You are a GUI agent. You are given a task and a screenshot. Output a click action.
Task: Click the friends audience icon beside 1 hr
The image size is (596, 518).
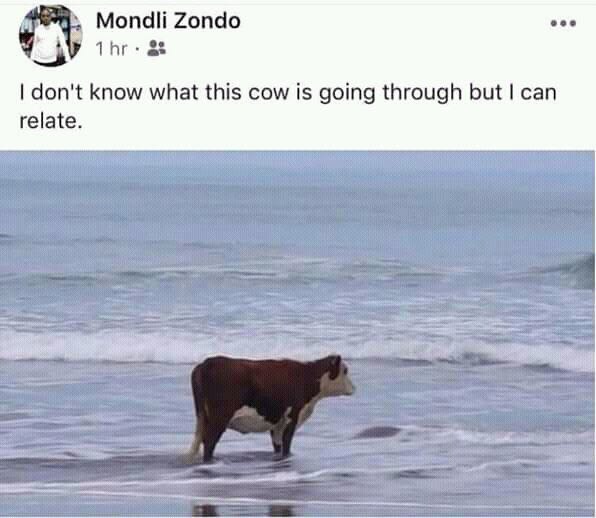pyautogui.click(x=156, y=48)
